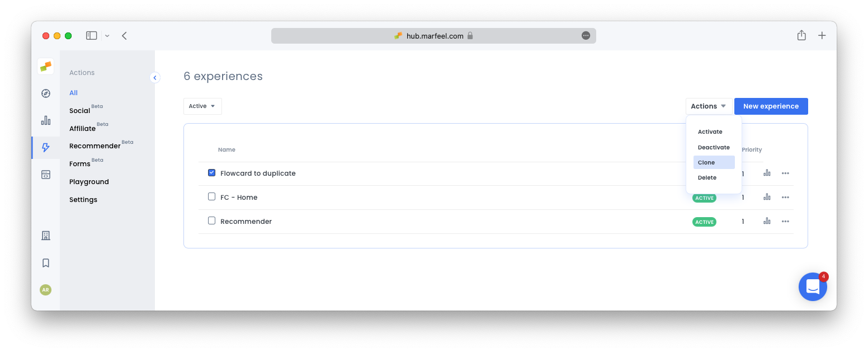The width and height of the screenshot is (868, 352).
Task: Open the Analytics bar-chart section in sidebar
Action: click(x=45, y=120)
